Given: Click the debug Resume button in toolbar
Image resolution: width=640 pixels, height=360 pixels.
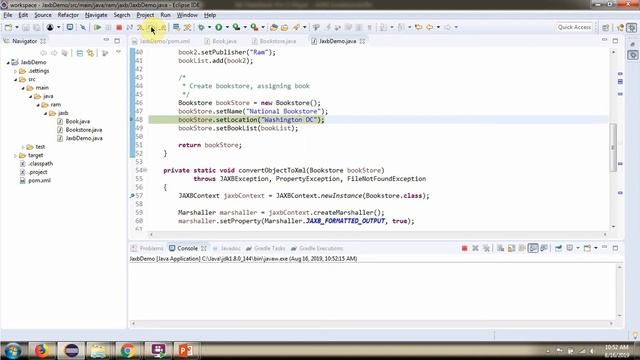Looking at the screenshot, I should (x=97, y=27).
